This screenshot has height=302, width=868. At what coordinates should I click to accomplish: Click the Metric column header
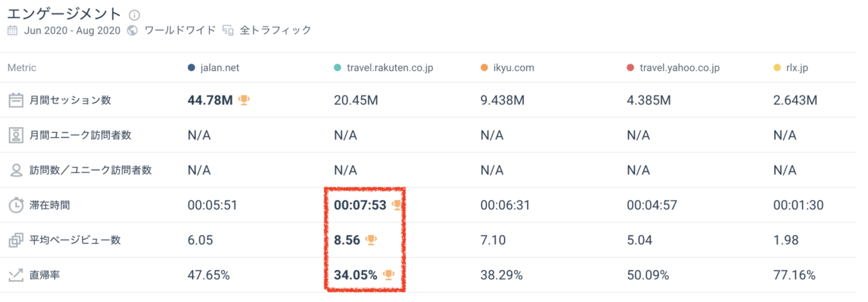22,68
